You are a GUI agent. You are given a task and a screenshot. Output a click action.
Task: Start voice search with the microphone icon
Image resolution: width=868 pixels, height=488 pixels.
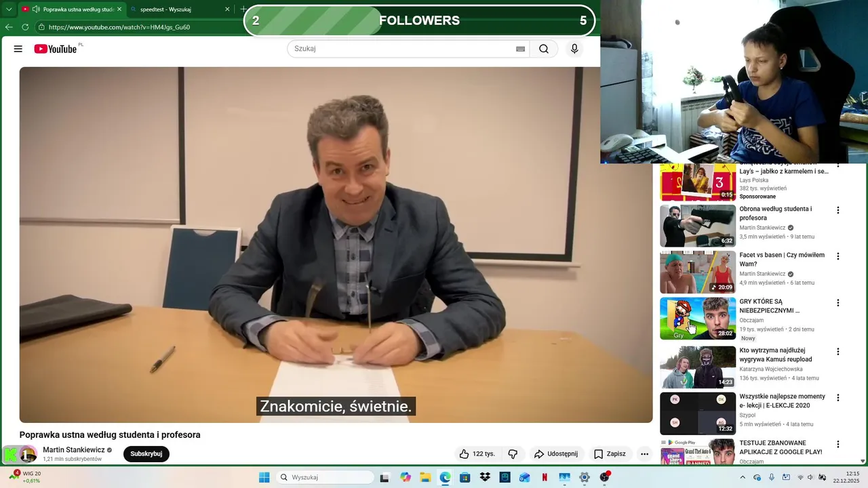[574, 49]
